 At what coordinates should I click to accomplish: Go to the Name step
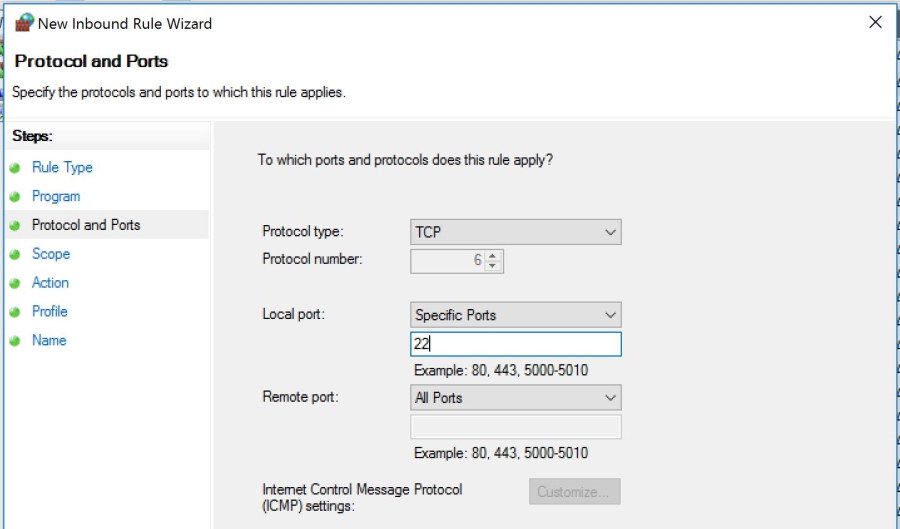tap(49, 340)
